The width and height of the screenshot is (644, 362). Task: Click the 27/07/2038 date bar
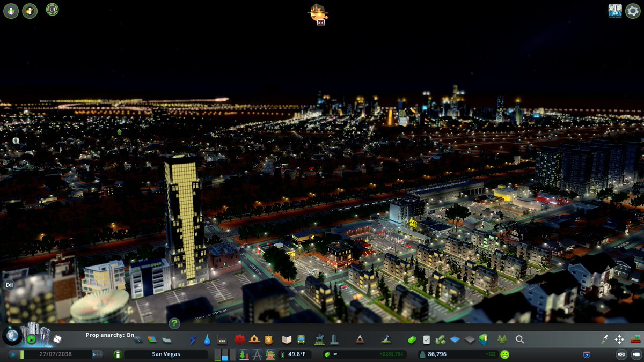tap(56, 354)
